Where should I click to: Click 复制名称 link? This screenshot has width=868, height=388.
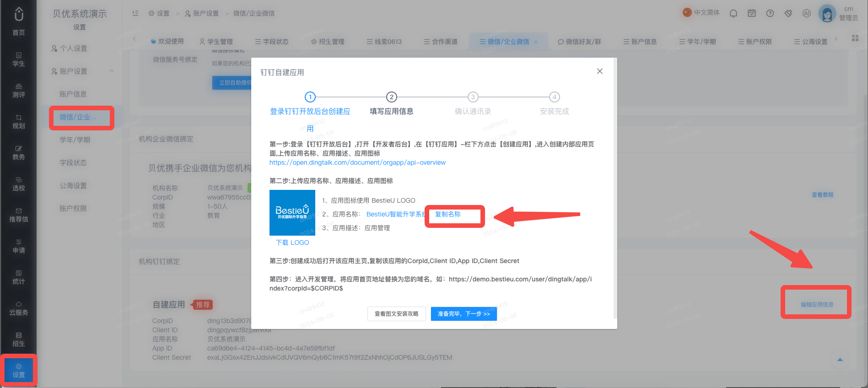(x=447, y=214)
